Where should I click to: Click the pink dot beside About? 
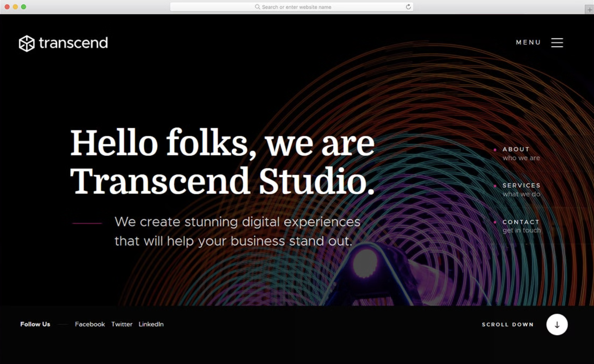[x=495, y=150]
